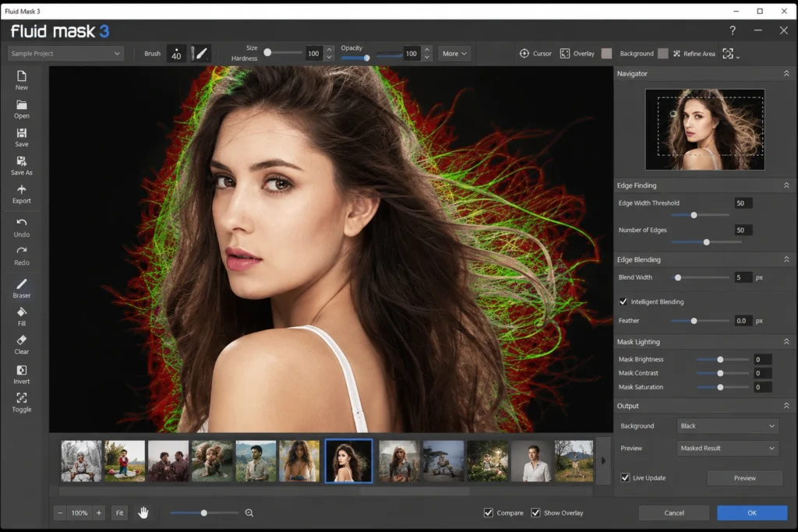Confirm with the OK button
This screenshot has height=532, width=798.
point(752,513)
